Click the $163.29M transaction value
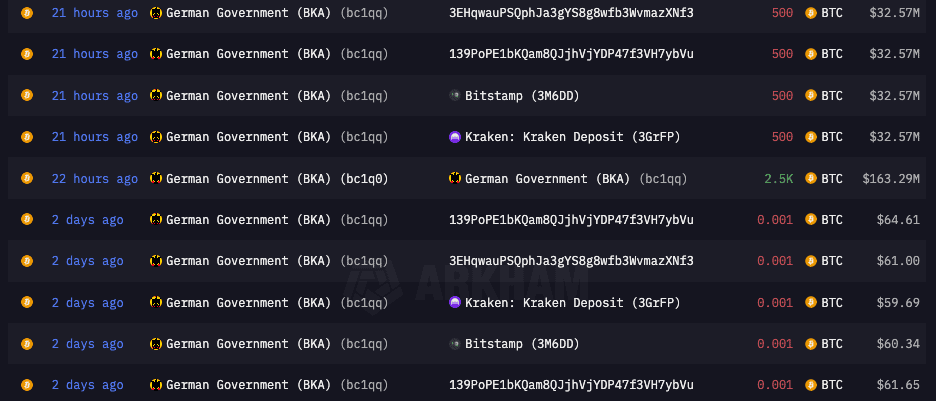 pos(891,178)
